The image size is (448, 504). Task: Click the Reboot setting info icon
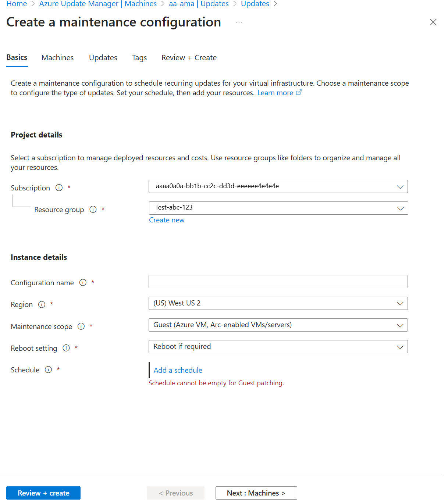pos(66,348)
